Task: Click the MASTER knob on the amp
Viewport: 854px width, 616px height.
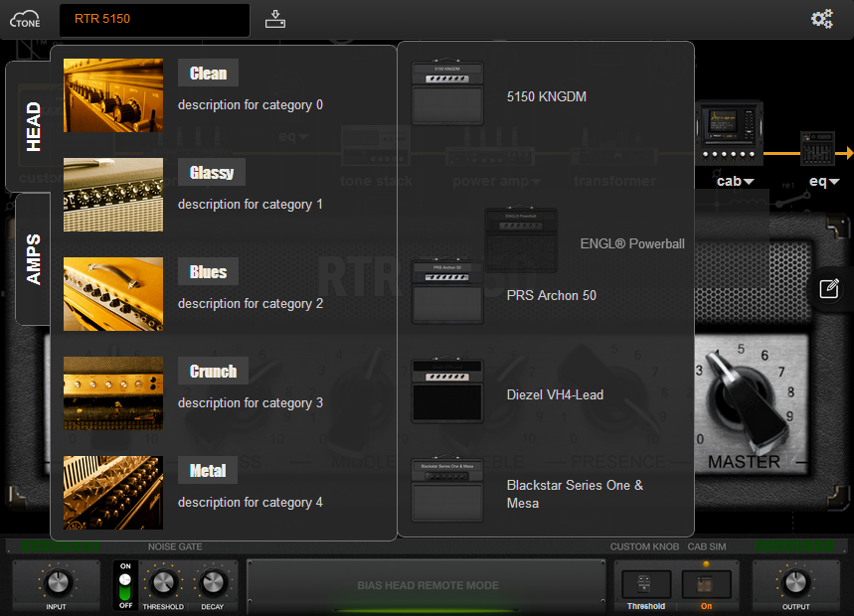Action: click(x=748, y=401)
